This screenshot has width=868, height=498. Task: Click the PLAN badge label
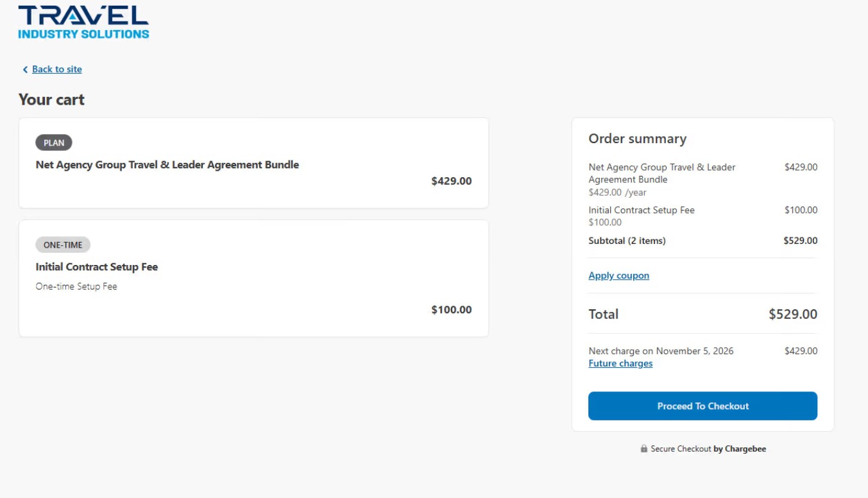tap(54, 142)
